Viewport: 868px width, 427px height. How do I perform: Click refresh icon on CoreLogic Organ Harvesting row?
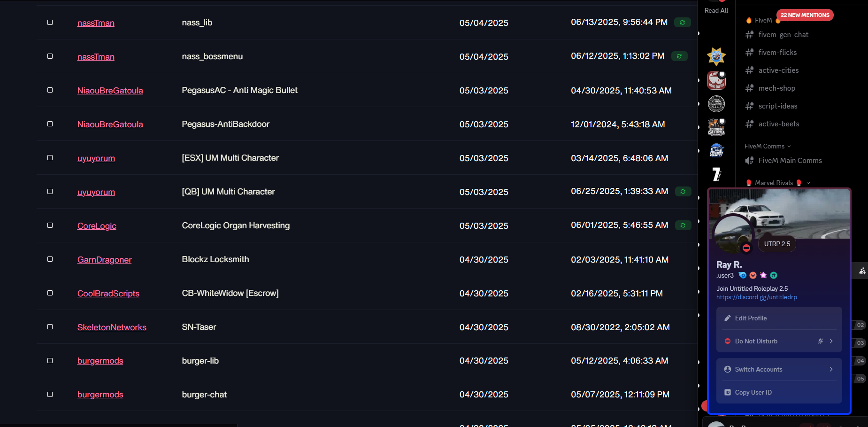tap(683, 225)
